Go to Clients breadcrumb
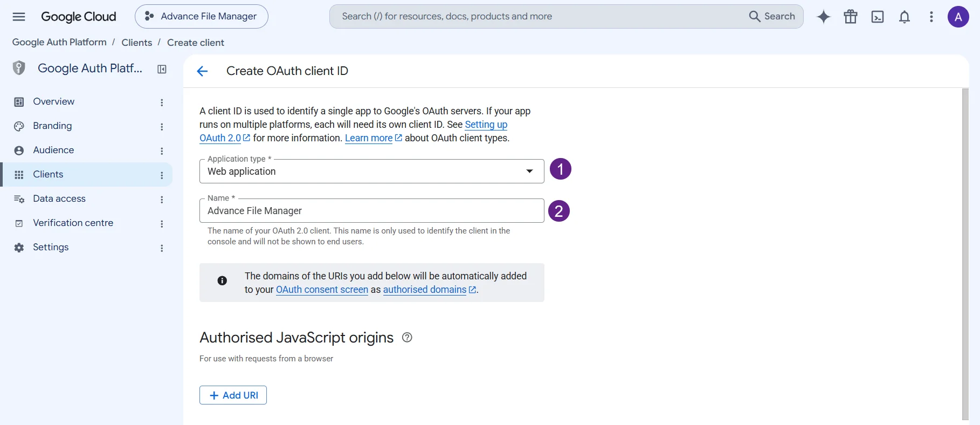The width and height of the screenshot is (980, 425). [137, 43]
